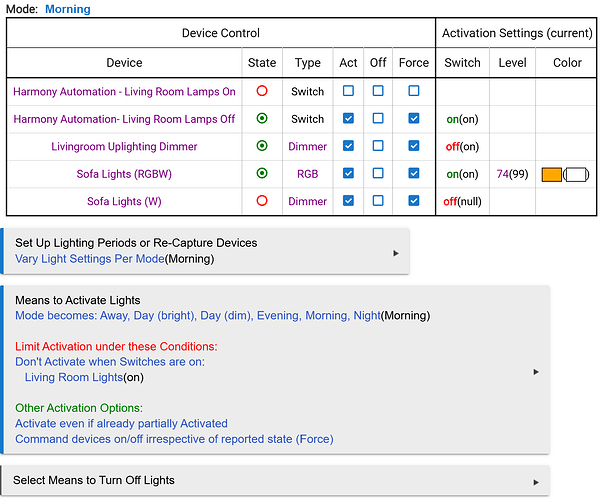The height and width of the screenshot is (500, 601).
Task: Click red state icon for Sofa Lights (W)
Action: 261,200
